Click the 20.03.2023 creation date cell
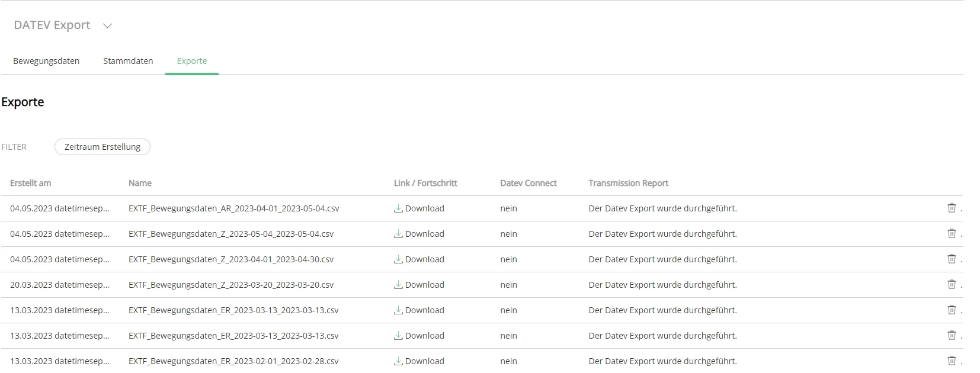The height and width of the screenshot is (373, 980). [60, 285]
